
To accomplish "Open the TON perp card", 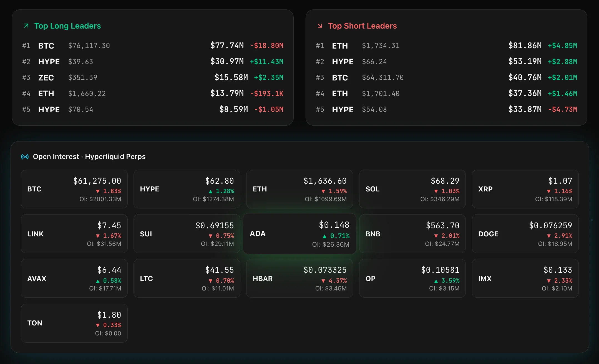I will (x=74, y=323).
